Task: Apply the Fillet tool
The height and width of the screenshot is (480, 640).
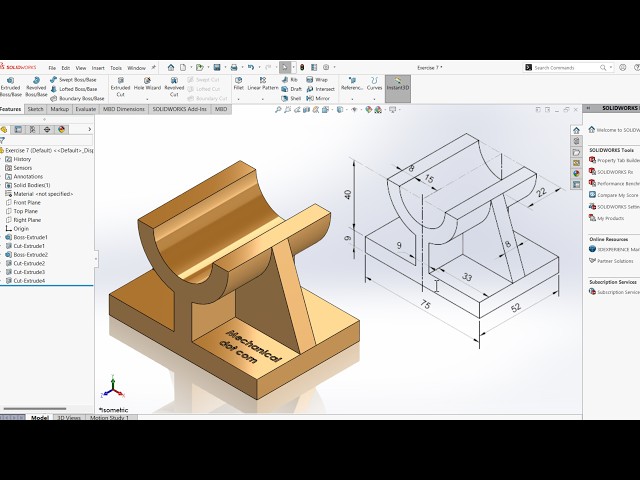Action: pos(239,84)
